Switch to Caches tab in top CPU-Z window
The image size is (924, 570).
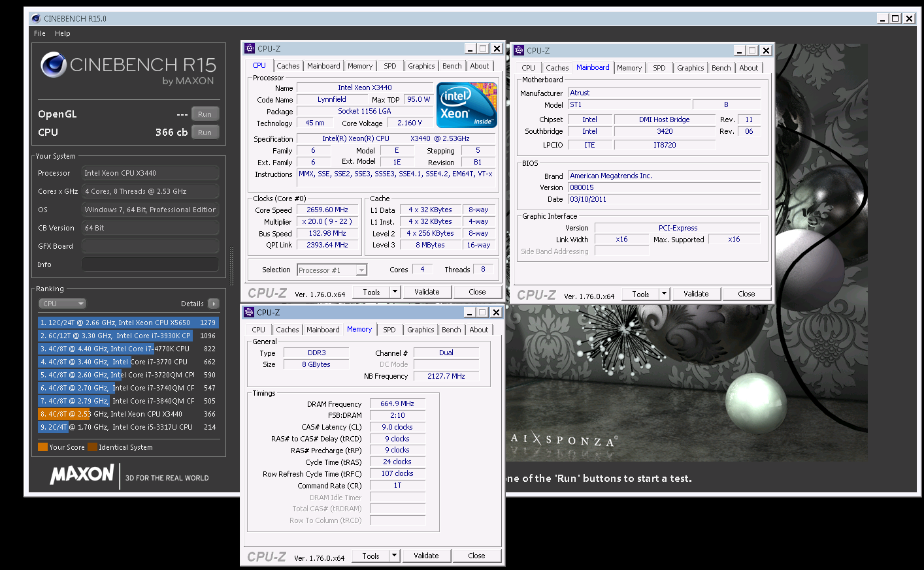pyautogui.click(x=288, y=66)
